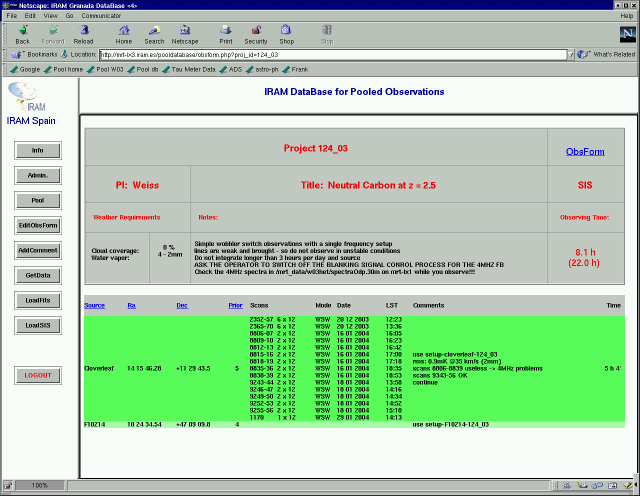Open the Edit menu
This screenshot has width=640, height=496.
[x=30, y=16]
